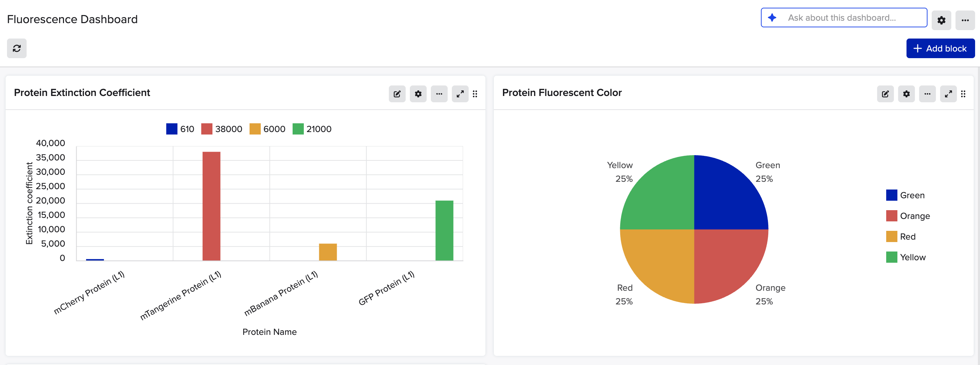Open more options for Protein Fluorescent Color block
The height and width of the screenshot is (365, 980).
point(927,94)
